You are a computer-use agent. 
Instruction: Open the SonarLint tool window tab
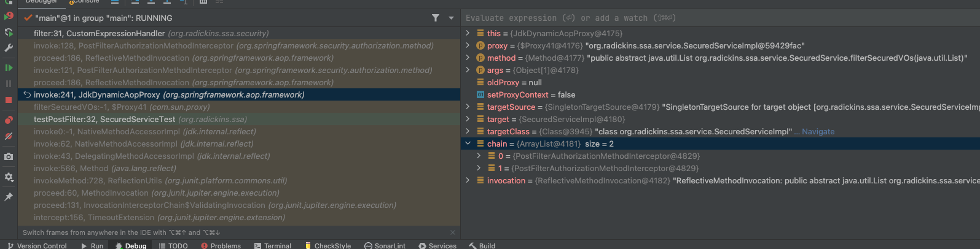tap(385, 245)
